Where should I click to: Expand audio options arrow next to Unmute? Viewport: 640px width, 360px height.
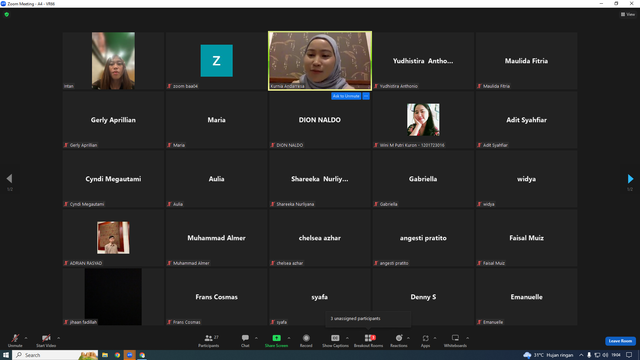(x=26, y=338)
